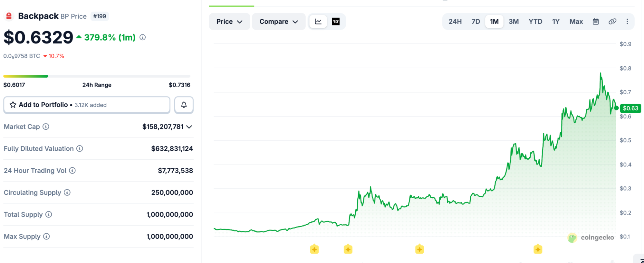Open the Price dropdown

(229, 22)
